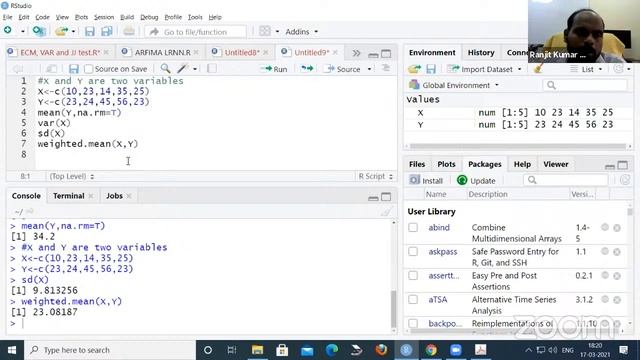Click the Run button

point(275,69)
